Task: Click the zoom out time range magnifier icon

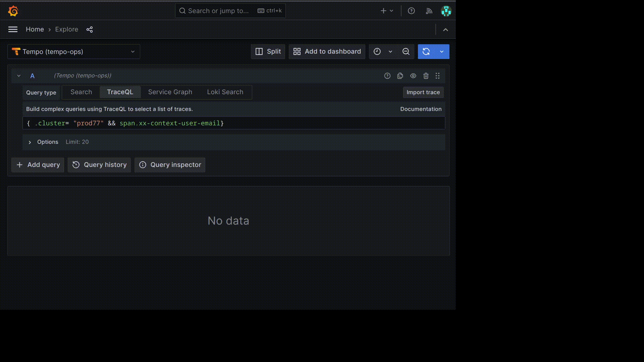Action: 406,52
